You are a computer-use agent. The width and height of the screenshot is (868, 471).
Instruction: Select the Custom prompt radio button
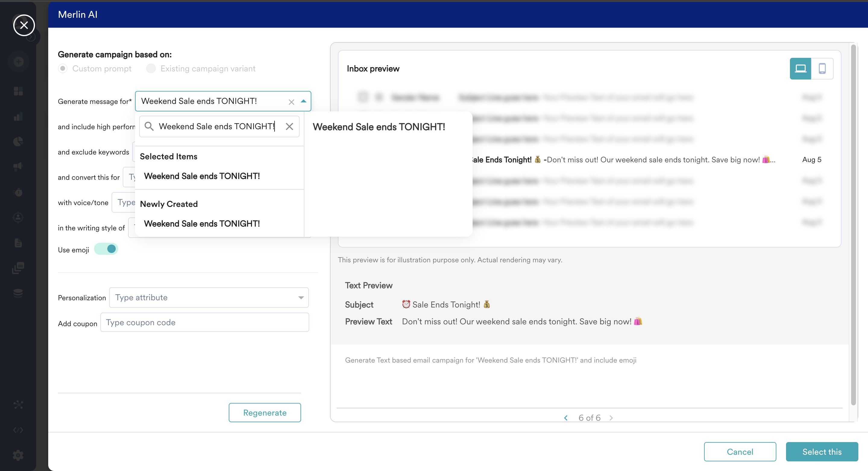point(63,69)
